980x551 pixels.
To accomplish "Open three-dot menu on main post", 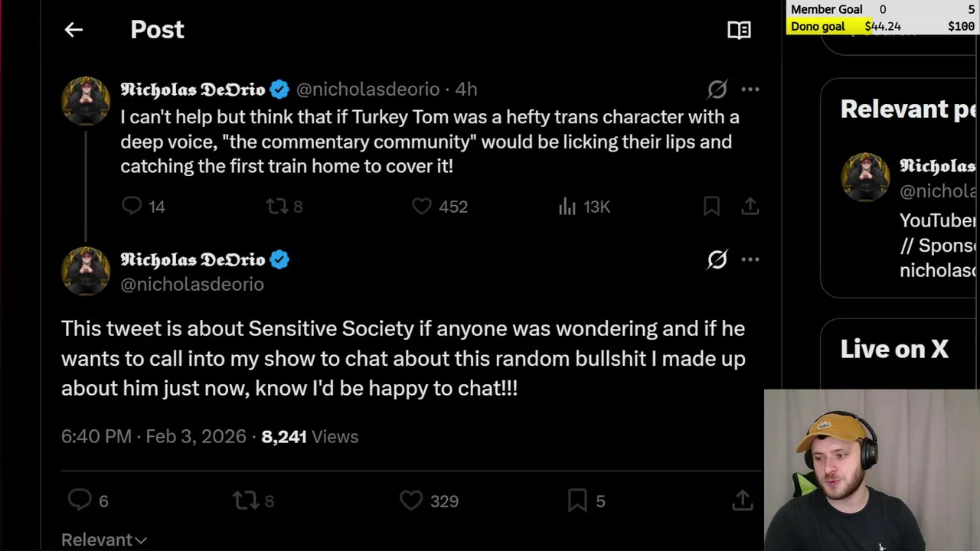I will [750, 259].
